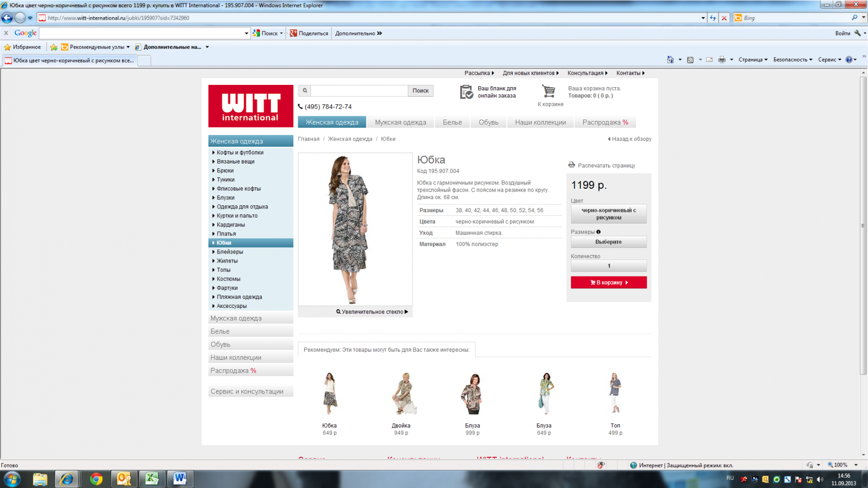Screen dimensions: 868x488
Task: Click the Поиск button next to site search
Action: 420,91
